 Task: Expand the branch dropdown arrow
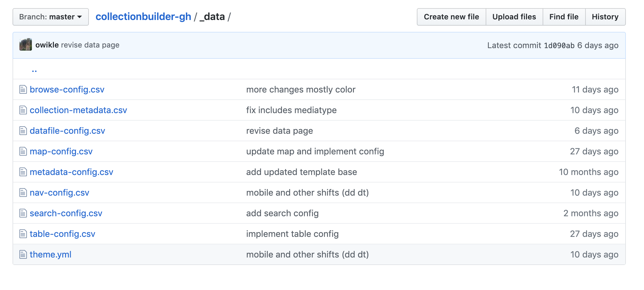click(x=80, y=17)
